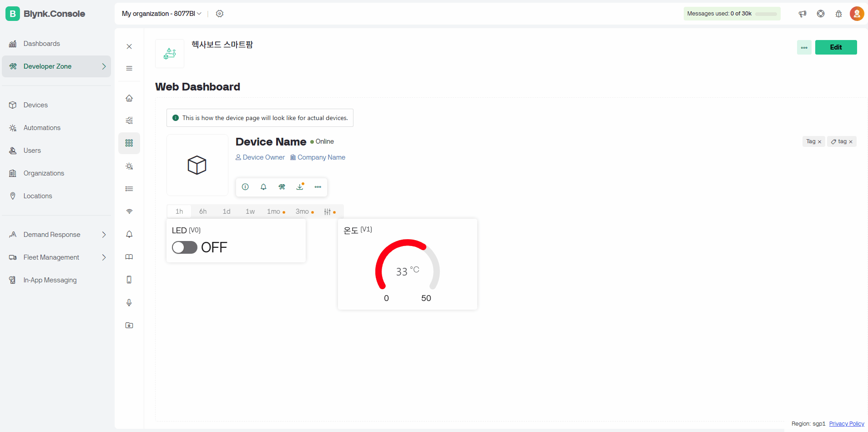Select the 1h time range tab

pos(179,211)
